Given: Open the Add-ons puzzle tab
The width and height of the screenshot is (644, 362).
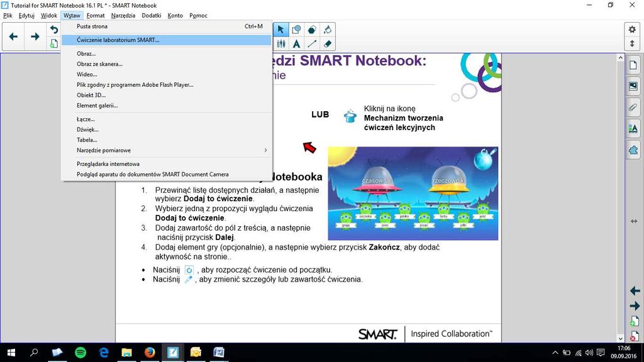Looking at the screenshot, I should [x=633, y=150].
